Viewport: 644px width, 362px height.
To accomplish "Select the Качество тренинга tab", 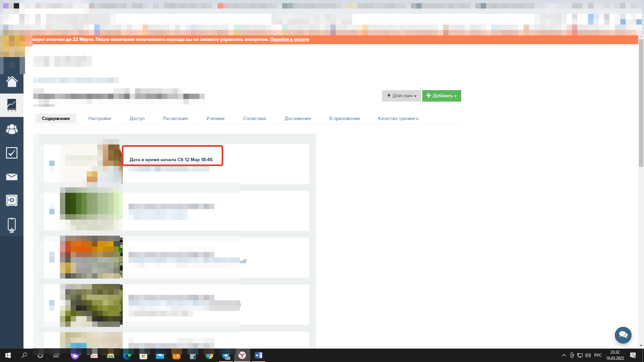I will (x=398, y=118).
